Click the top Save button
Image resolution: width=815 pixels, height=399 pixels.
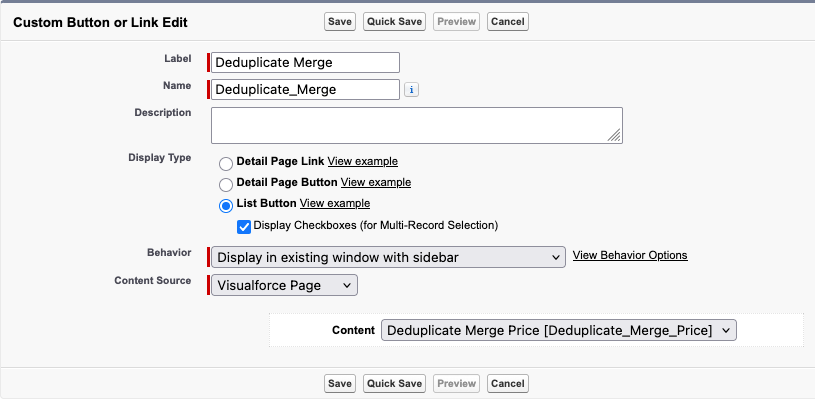[x=340, y=22]
